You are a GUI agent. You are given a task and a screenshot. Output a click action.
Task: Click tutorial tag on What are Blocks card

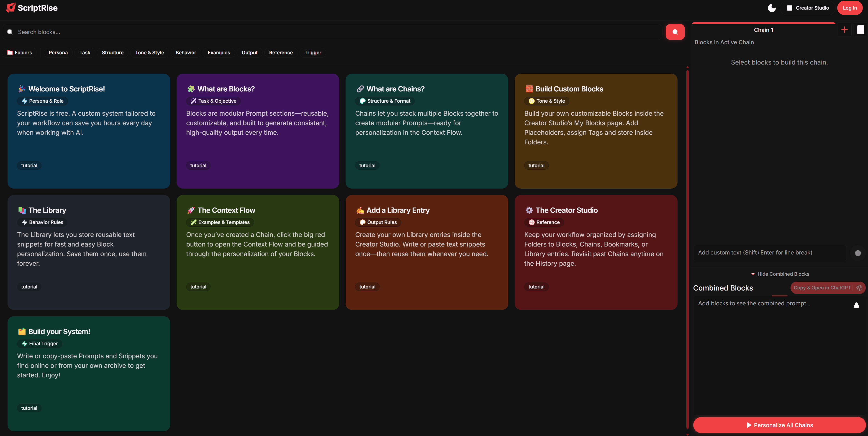pyautogui.click(x=198, y=166)
